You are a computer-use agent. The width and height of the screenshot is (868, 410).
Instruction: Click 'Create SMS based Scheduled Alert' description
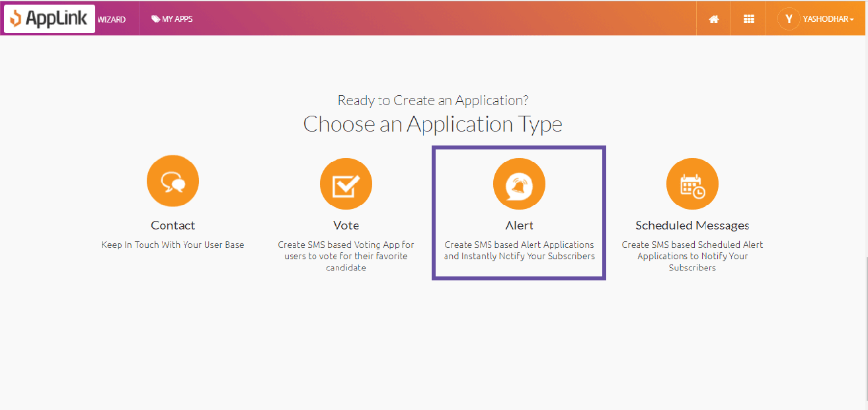[x=692, y=256]
